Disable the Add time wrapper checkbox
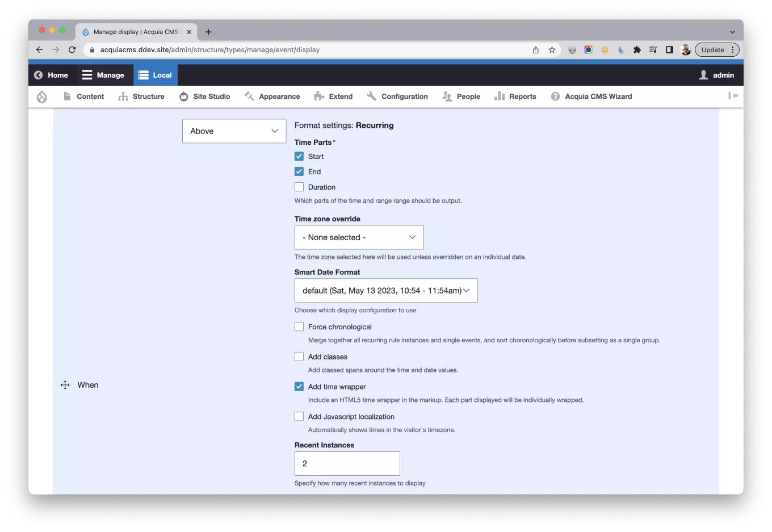Screen dimensions: 772x532 (x=299, y=387)
